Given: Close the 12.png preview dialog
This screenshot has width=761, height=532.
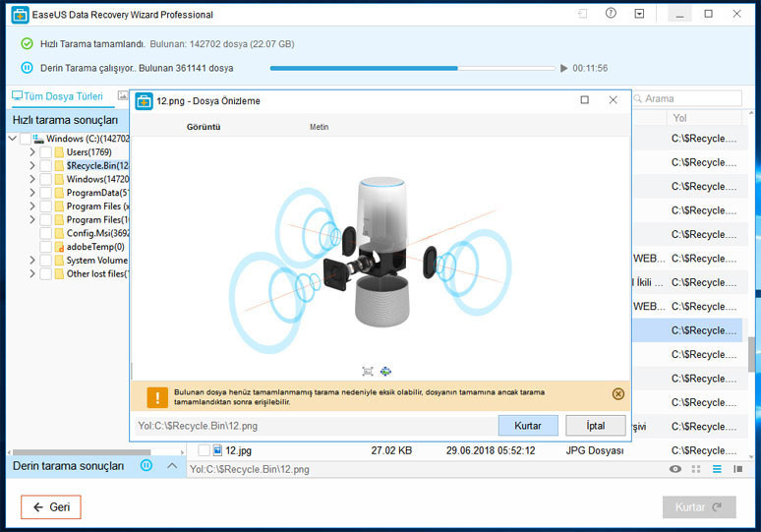Looking at the screenshot, I should pyautogui.click(x=613, y=100).
